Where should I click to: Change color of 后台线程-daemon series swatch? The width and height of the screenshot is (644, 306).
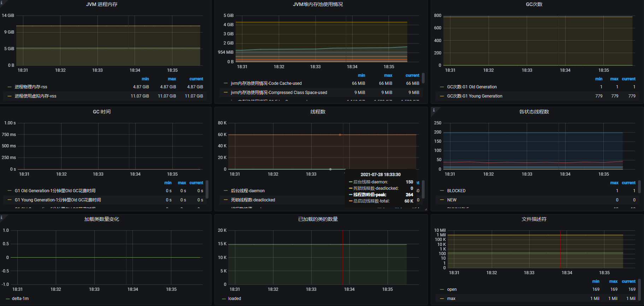pos(226,191)
